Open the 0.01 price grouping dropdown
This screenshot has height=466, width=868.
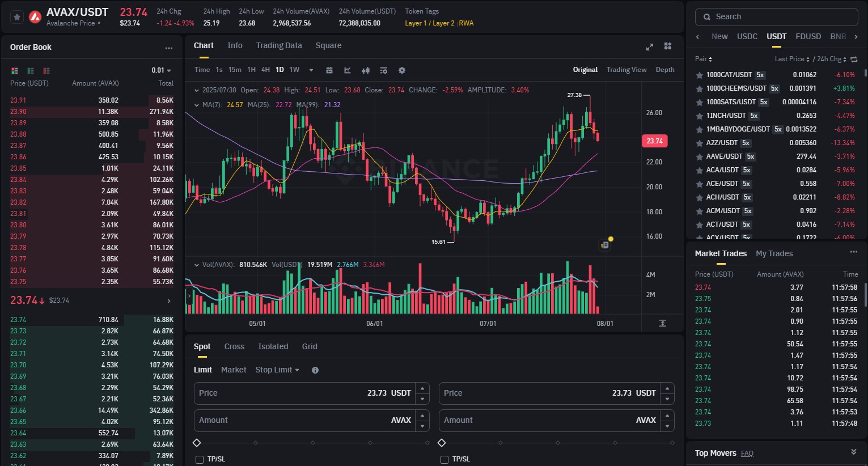click(x=162, y=70)
